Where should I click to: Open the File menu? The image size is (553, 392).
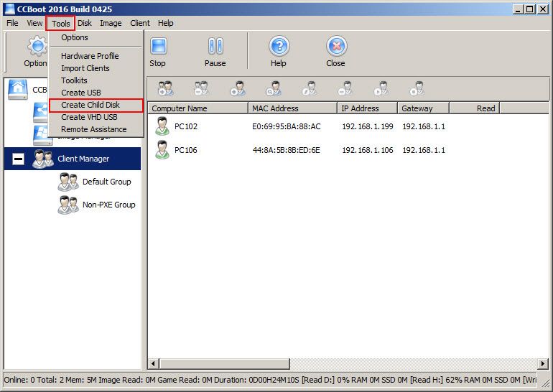click(12, 23)
